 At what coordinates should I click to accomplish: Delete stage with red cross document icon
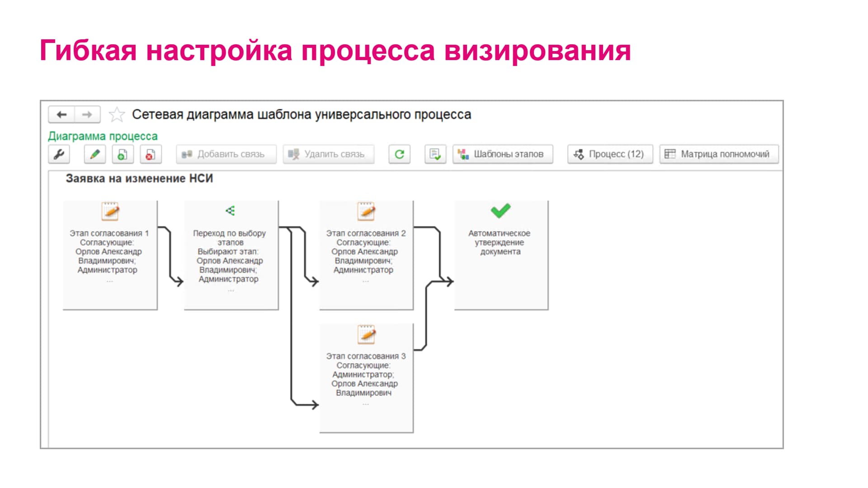tap(151, 155)
